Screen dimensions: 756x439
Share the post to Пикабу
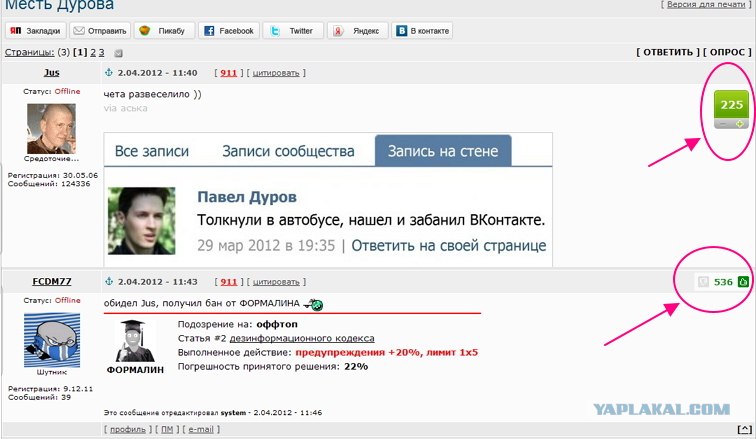click(164, 31)
